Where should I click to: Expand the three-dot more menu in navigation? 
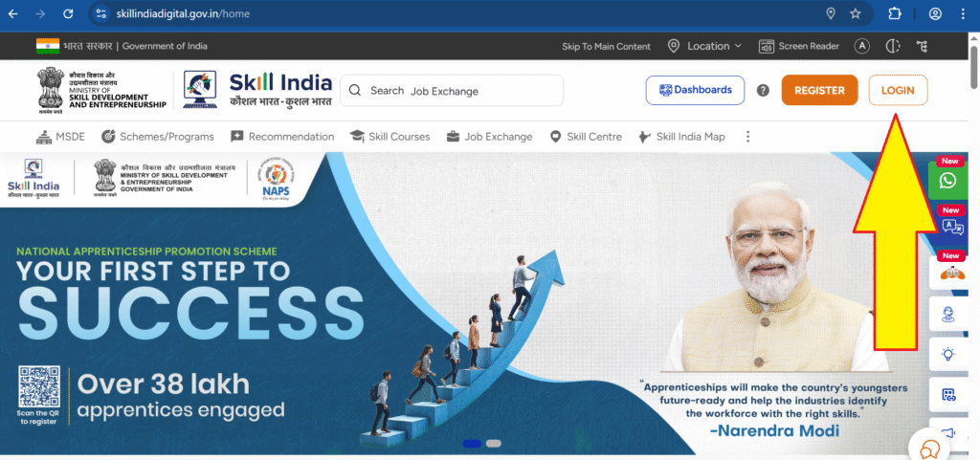(747, 137)
